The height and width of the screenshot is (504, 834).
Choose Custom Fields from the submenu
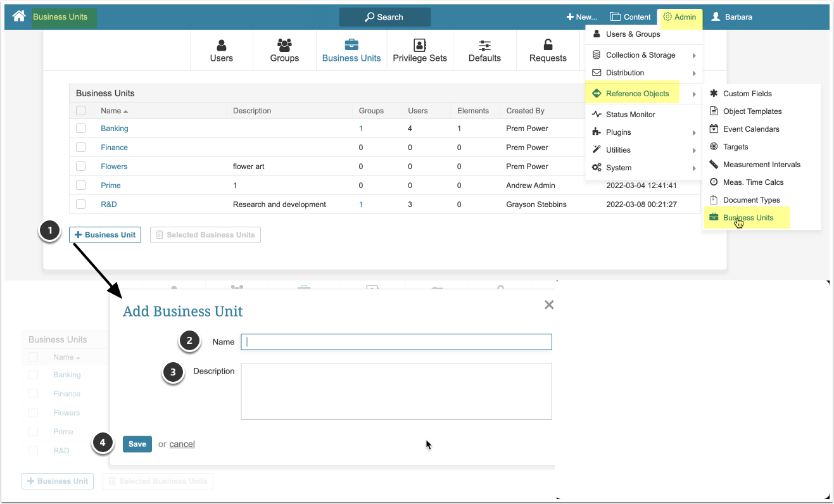[747, 94]
